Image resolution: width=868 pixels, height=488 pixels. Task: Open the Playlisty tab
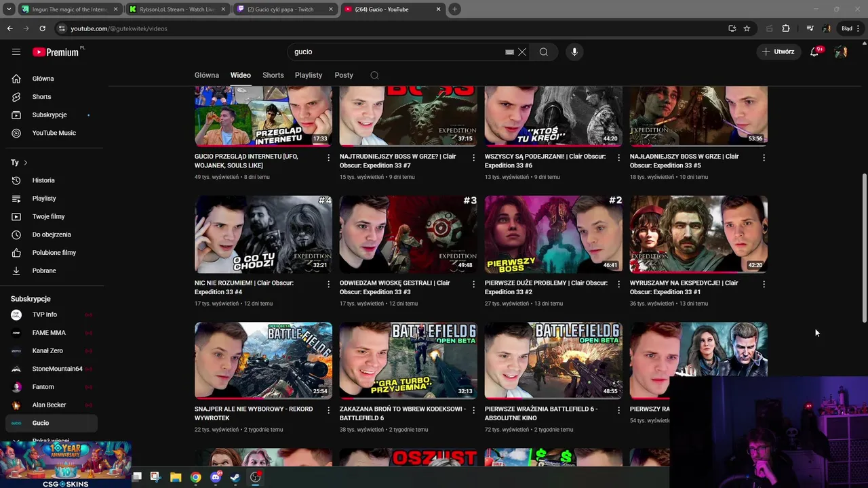point(309,75)
